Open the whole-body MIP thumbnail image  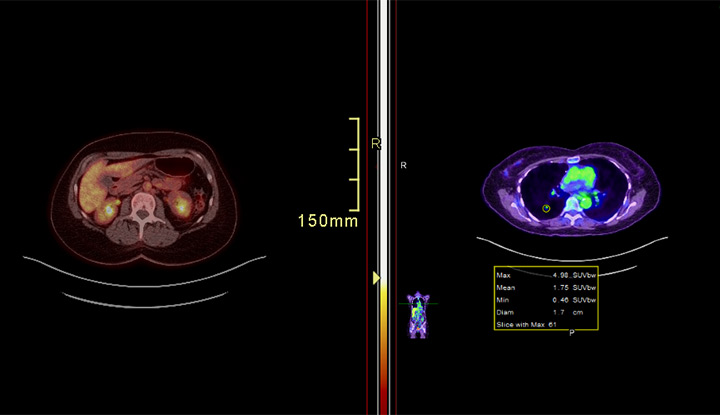(418, 315)
